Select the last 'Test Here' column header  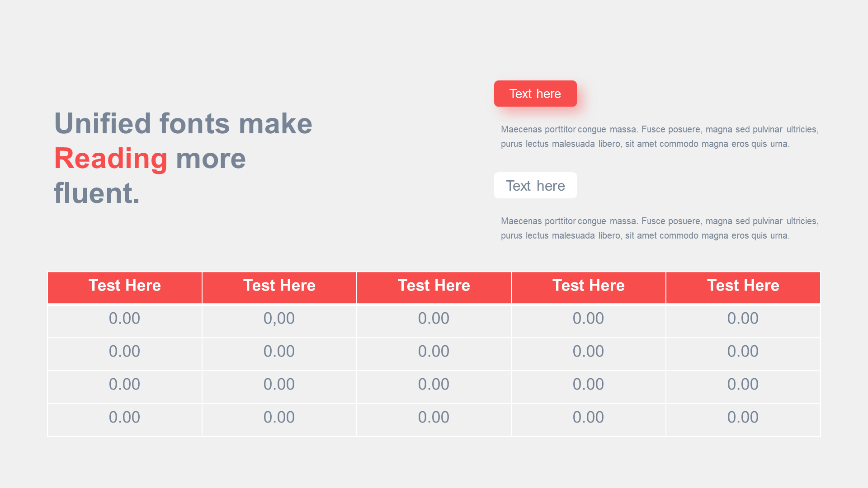743,287
